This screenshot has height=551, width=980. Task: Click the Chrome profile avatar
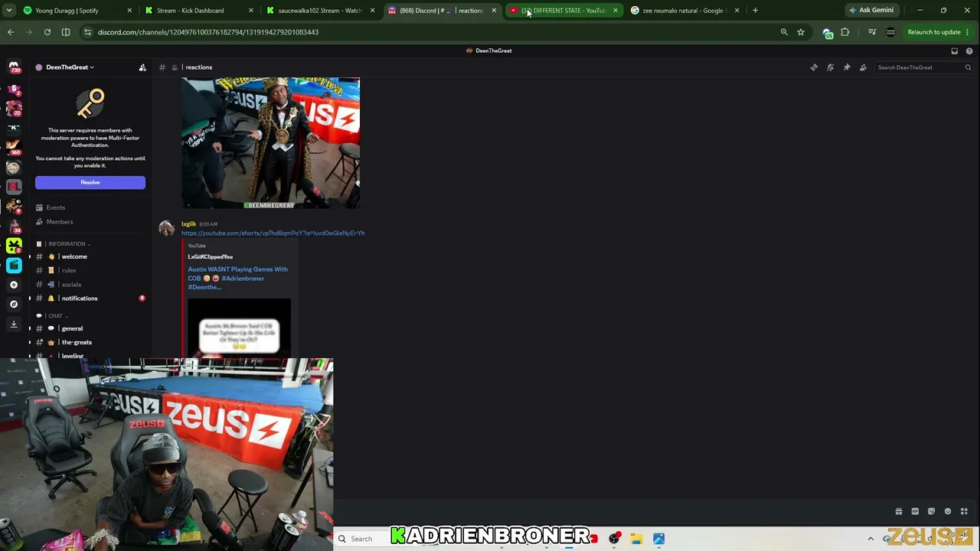[890, 32]
